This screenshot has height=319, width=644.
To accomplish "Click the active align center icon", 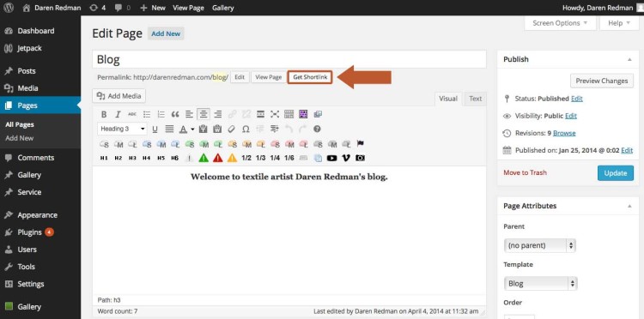I will coord(204,114).
